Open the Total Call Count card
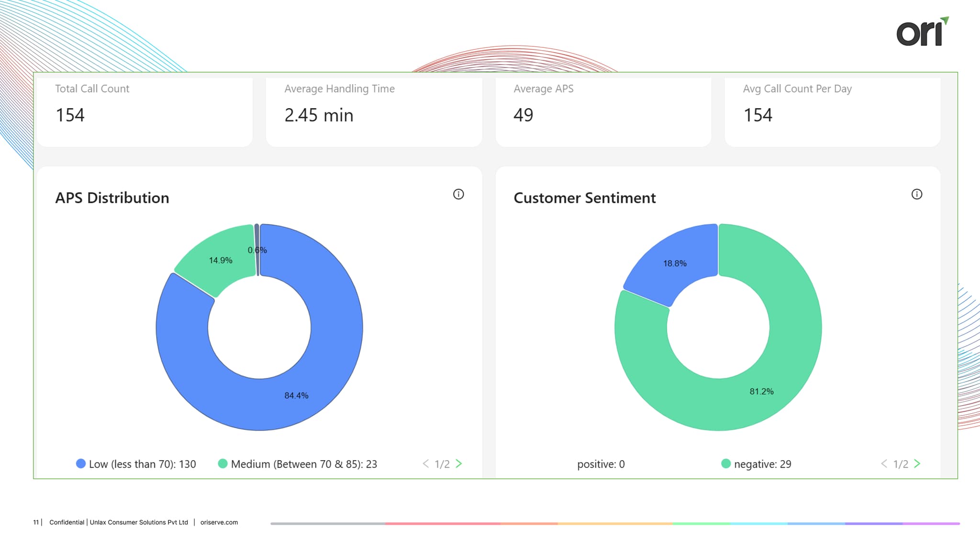The image size is (980, 551). pyautogui.click(x=144, y=111)
